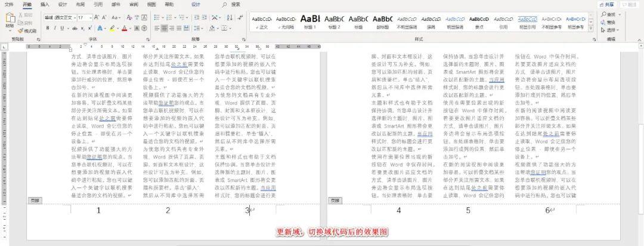Toggle align left
The width and height of the screenshot is (644, 246).
[x=157, y=29]
